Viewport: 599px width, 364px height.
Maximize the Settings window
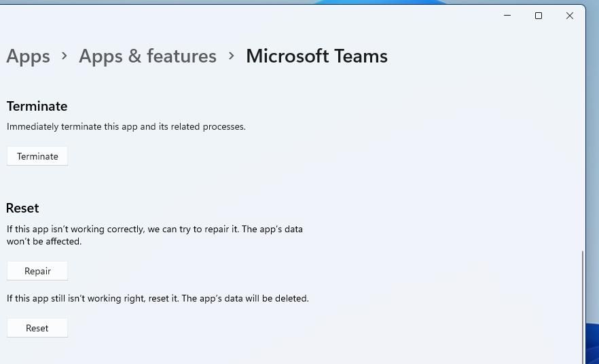[539, 16]
